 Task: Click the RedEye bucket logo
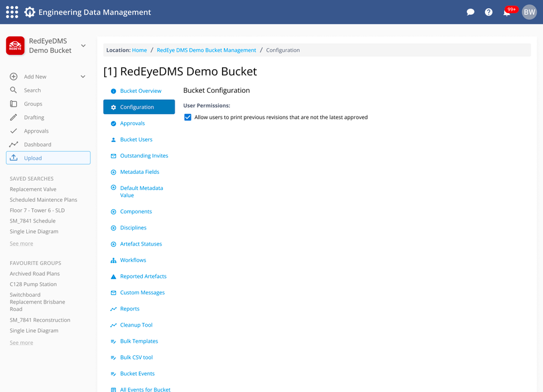tap(15, 45)
